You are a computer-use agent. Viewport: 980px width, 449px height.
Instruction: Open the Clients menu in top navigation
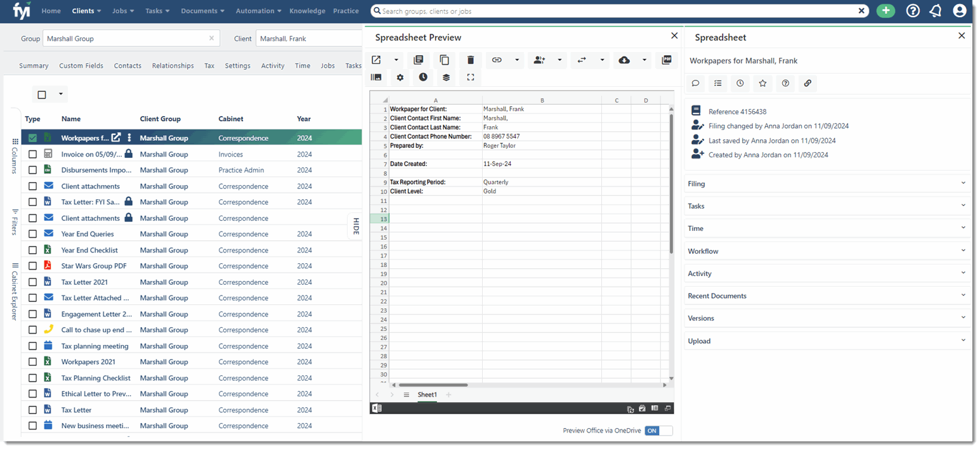click(x=87, y=11)
